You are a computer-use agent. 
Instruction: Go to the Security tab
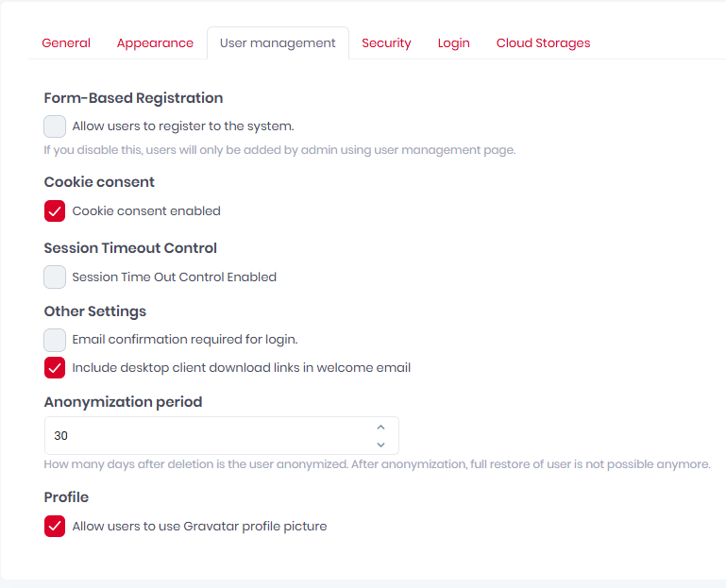pyautogui.click(x=386, y=43)
